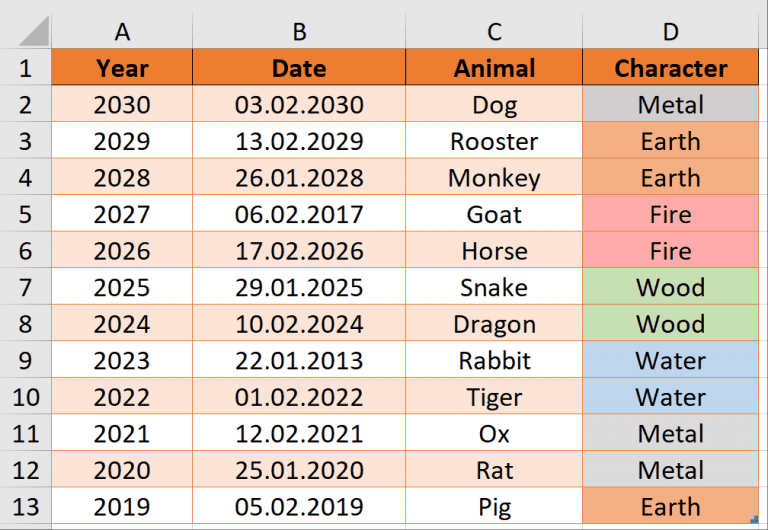This screenshot has width=768, height=530.
Task: Select the blue Water cell beside Tiger
Action: pos(671,396)
